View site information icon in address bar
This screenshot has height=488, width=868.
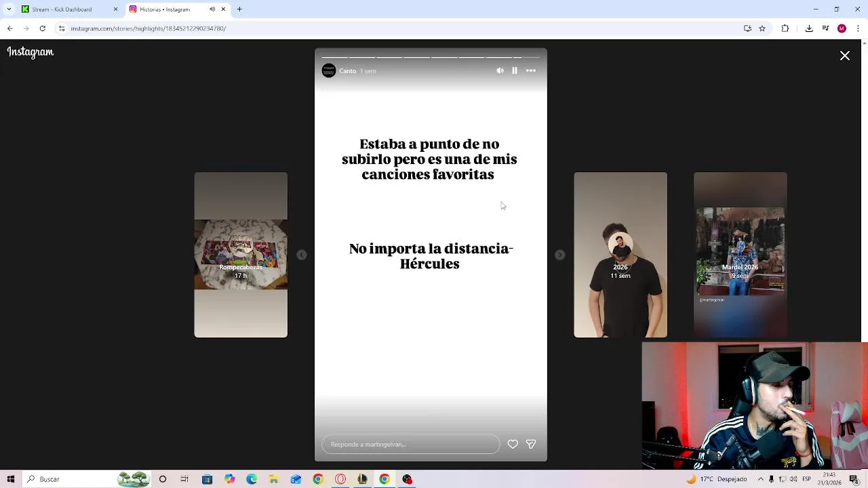point(62,28)
